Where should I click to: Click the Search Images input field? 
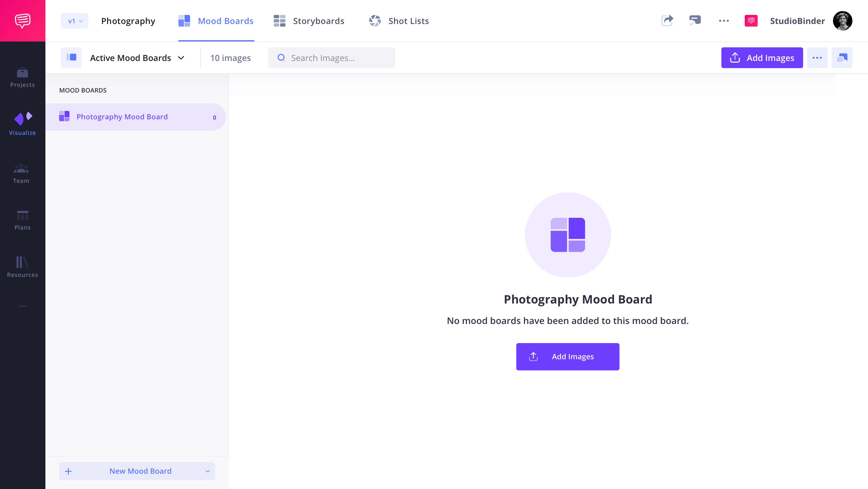(332, 57)
